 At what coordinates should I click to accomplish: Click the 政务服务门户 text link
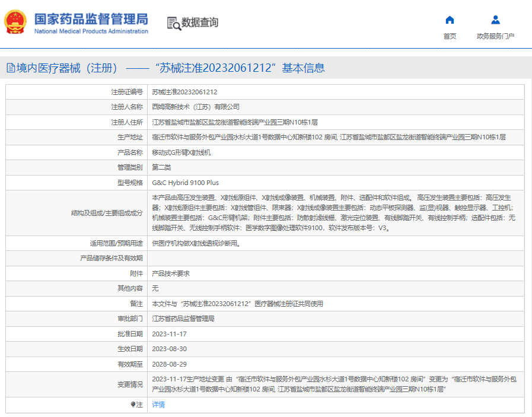(495, 36)
